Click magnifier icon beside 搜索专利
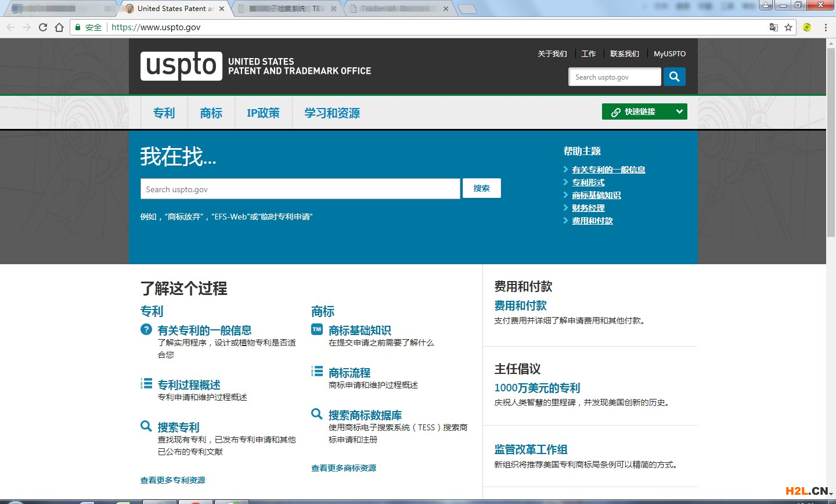The width and height of the screenshot is (836, 504). coord(146,426)
